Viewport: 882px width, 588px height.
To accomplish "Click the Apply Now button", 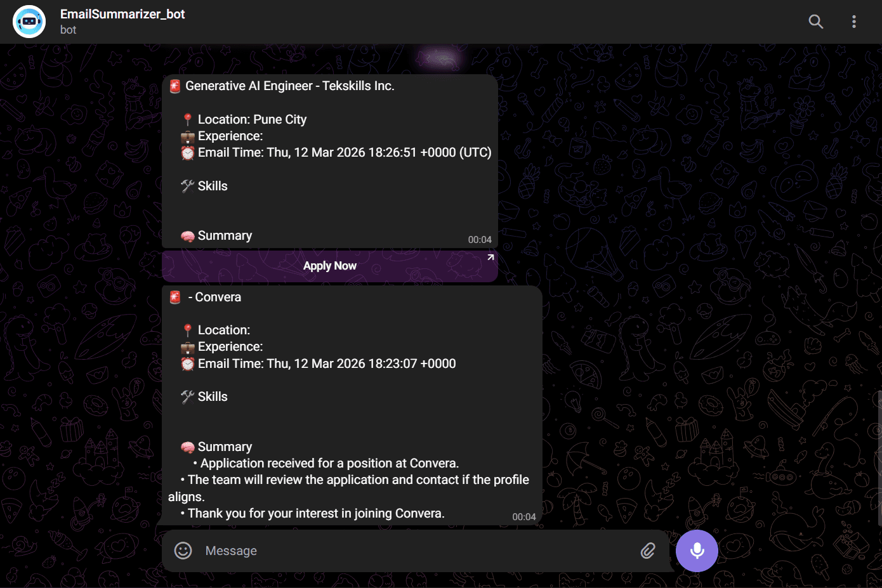I will coord(330,266).
